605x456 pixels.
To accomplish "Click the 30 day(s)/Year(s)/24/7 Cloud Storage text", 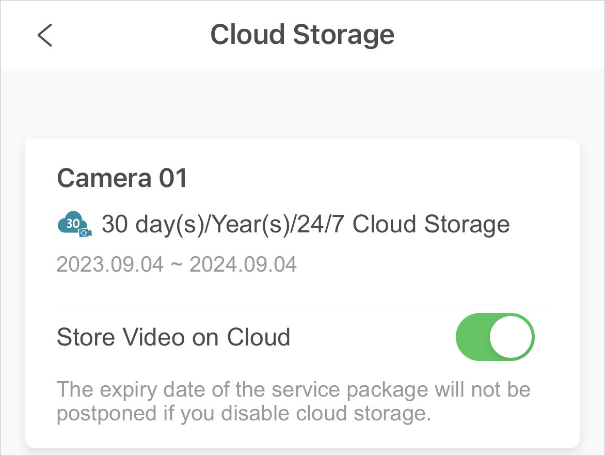I will point(305,224).
